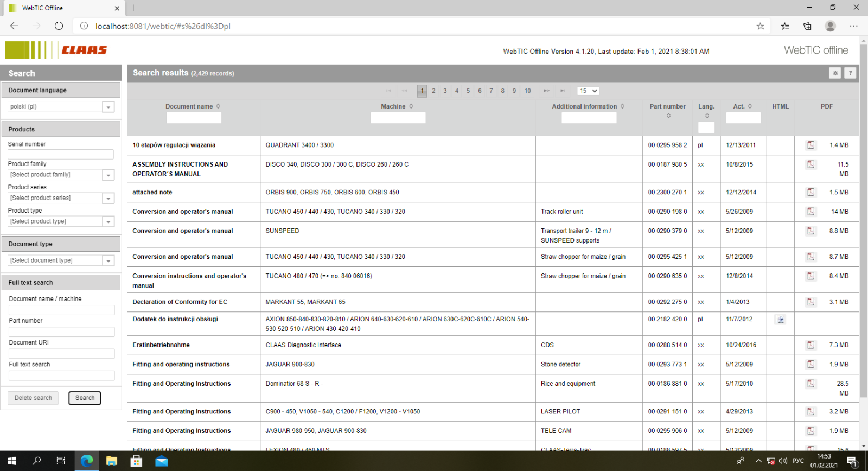Image resolution: width=868 pixels, height=471 pixels.
Task: Click Act. column filter box
Action: [743, 118]
